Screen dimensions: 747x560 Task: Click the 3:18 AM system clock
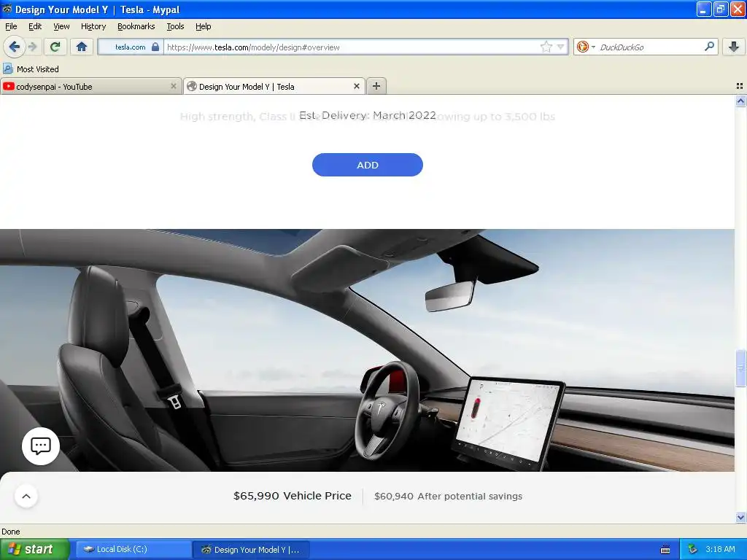pos(720,549)
